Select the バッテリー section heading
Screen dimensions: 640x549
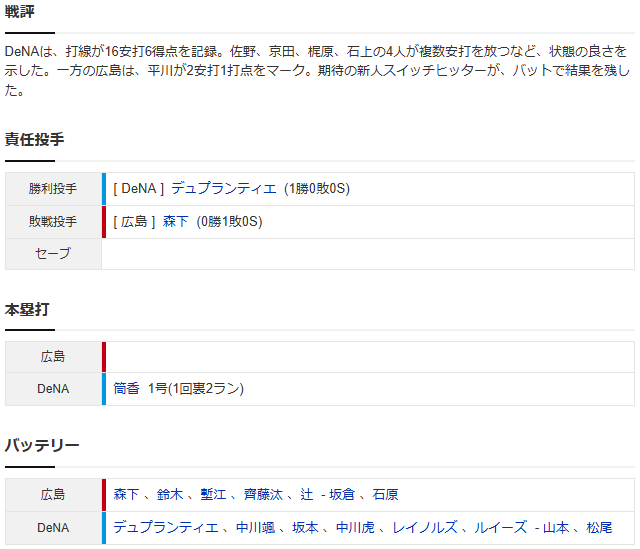[42, 445]
